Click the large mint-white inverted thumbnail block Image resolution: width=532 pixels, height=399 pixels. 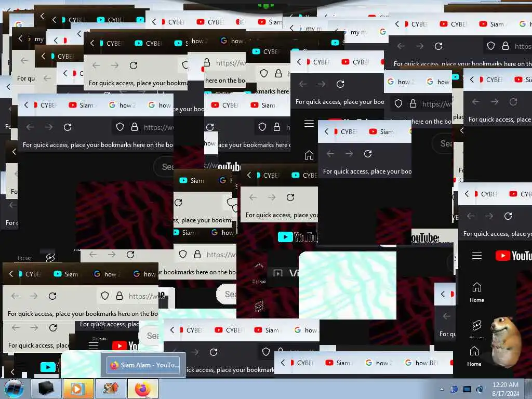(x=348, y=285)
